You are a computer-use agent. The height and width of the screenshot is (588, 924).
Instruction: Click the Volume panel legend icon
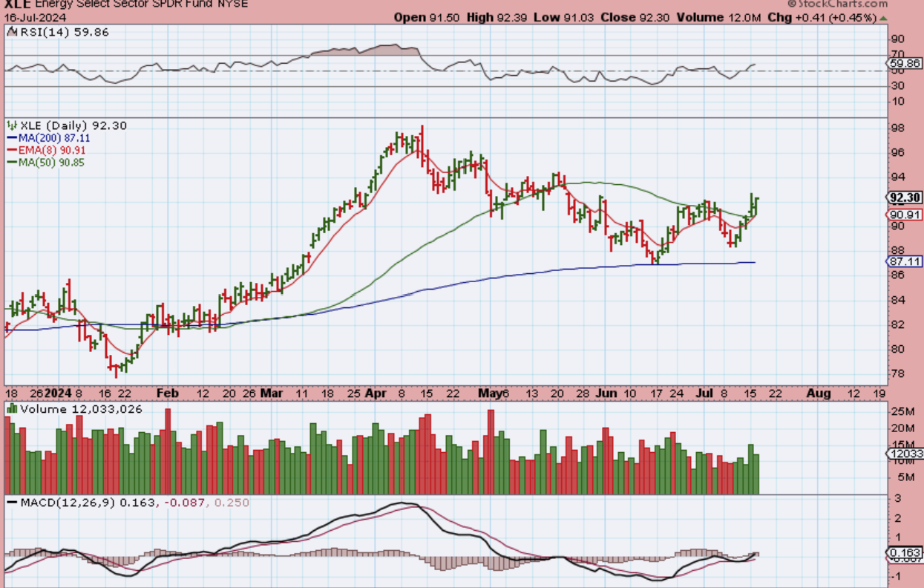click(11, 409)
